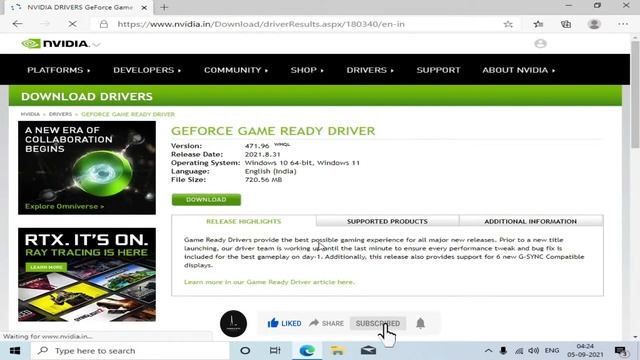Click the thumbs-up LIKED button
The image size is (640, 360).
point(284,323)
